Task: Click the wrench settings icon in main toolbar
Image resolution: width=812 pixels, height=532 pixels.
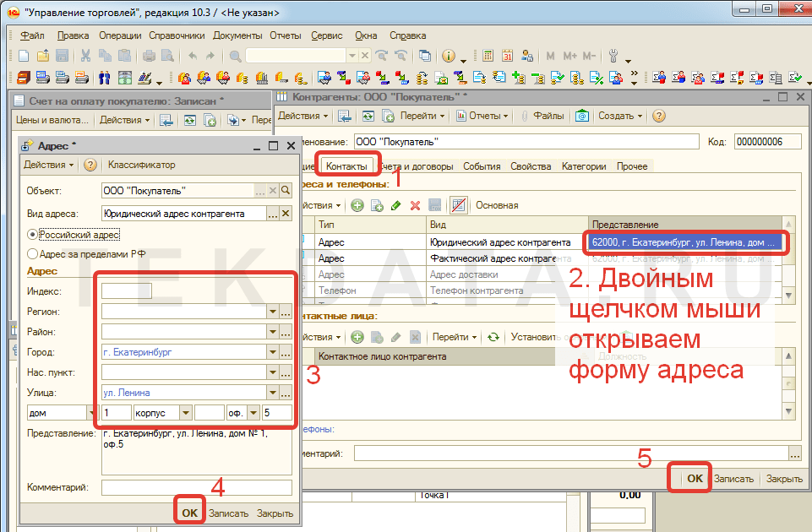Action: tap(613, 56)
